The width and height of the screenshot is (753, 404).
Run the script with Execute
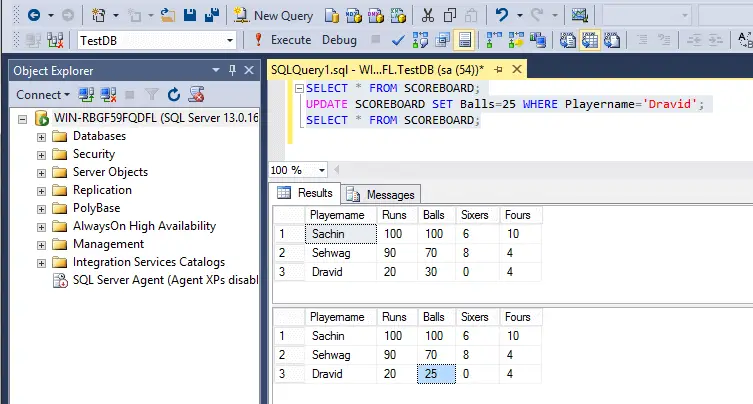click(x=282, y=40)
